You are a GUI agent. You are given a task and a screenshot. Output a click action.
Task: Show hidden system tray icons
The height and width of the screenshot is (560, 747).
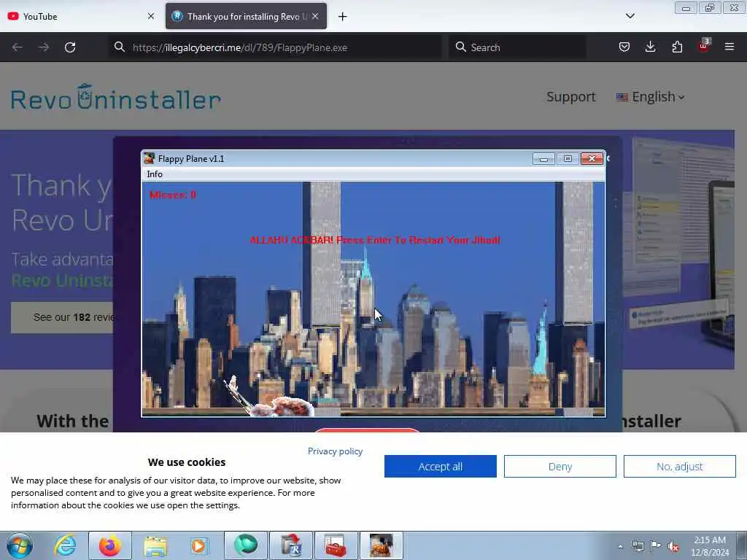(x=620, y=547)
